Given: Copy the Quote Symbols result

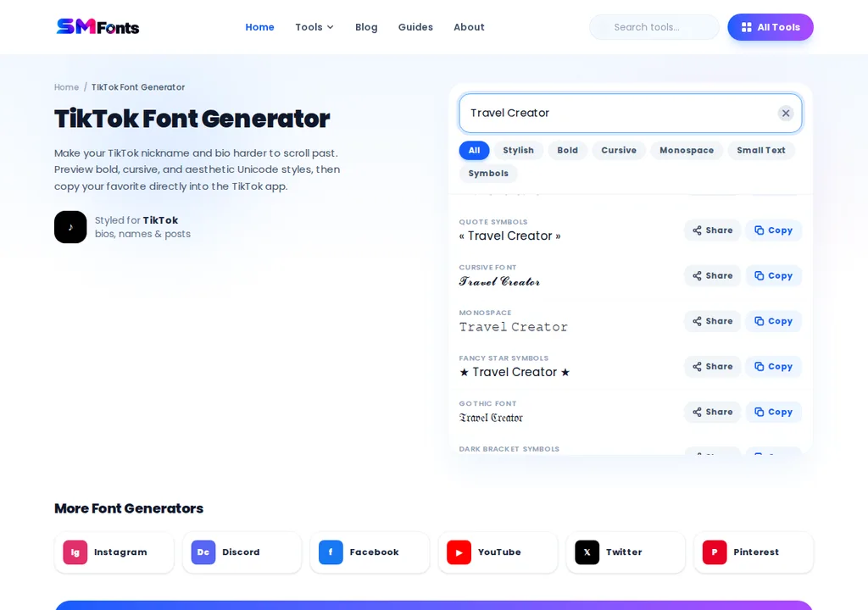Looking at the screenshot, I should pyautogui.click(x=773, y=230).
